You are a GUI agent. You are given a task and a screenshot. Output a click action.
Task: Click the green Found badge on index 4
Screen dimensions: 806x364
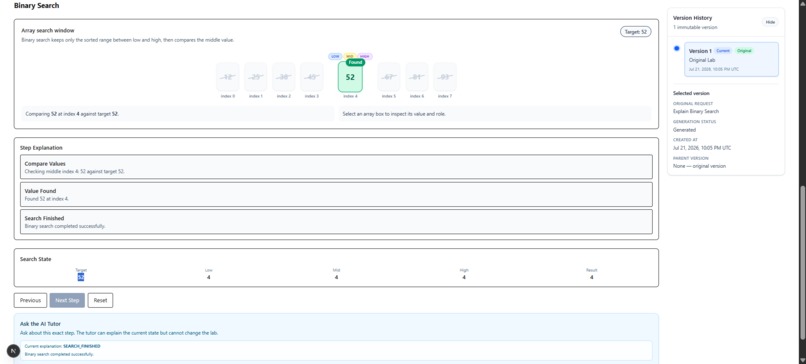tap(355, 63)
